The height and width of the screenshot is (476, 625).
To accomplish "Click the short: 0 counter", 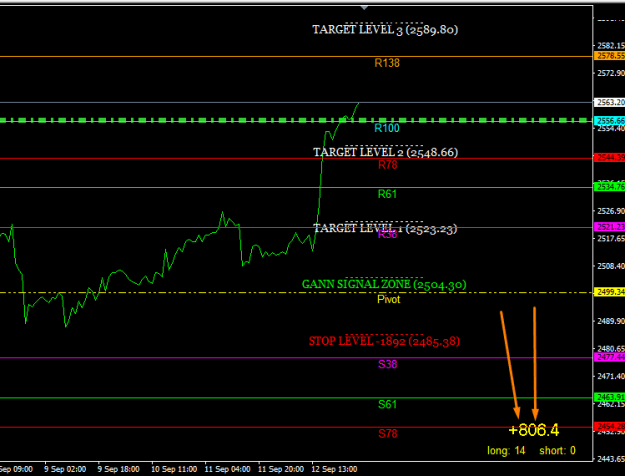I will pyautogui.click(x=557, y=451).
